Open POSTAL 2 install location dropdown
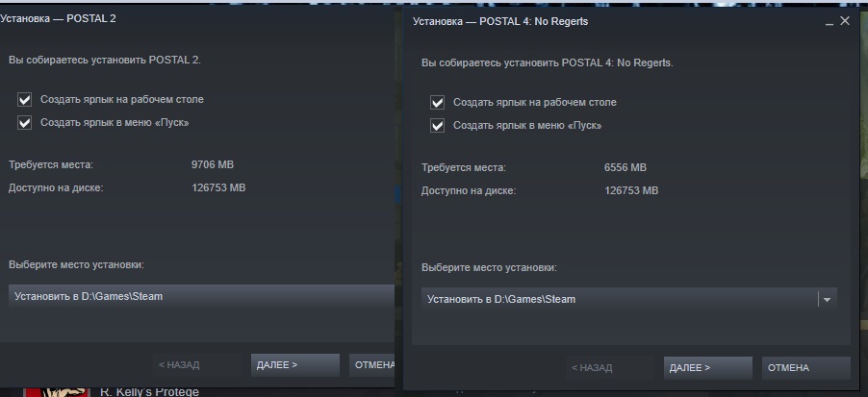868x397 pixels. [x=201, y=296]
